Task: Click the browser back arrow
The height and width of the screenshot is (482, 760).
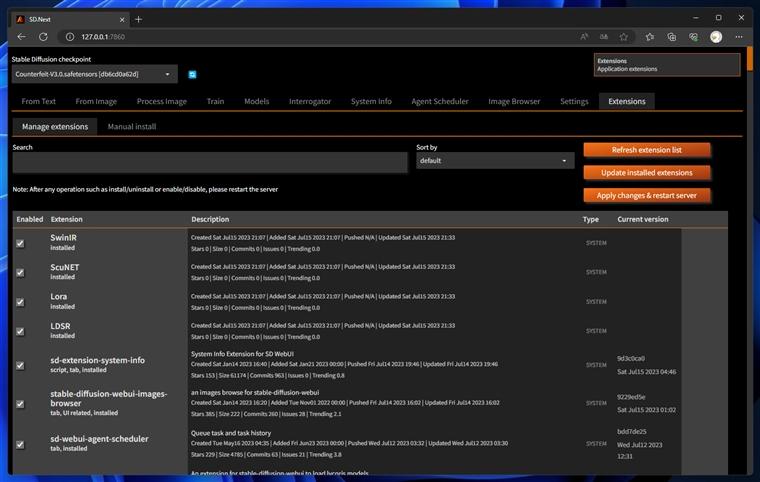Action: [21, 37]
